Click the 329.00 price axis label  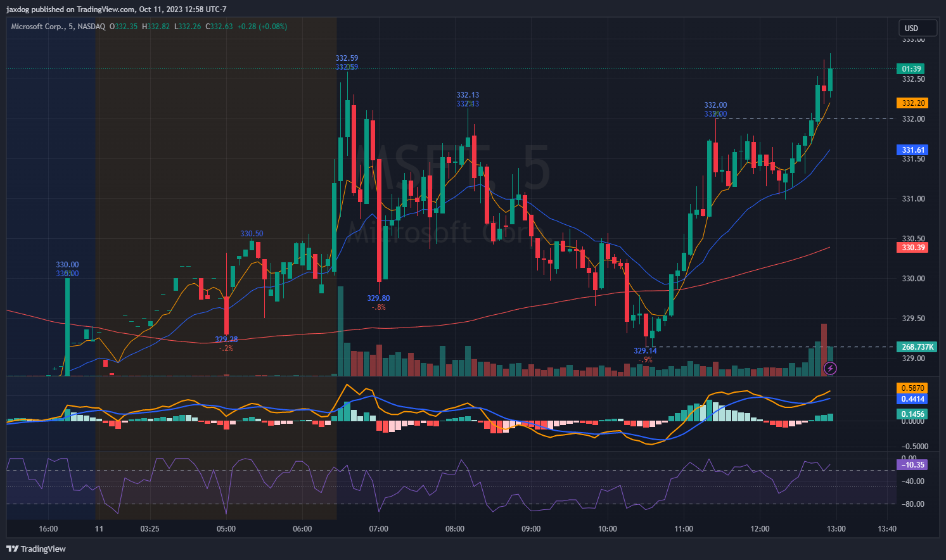click(913, 359)
